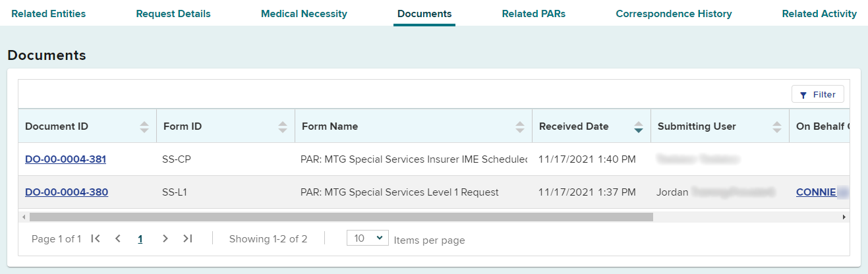
Task: Open the Filter button
Action: [x=818, y=95]
